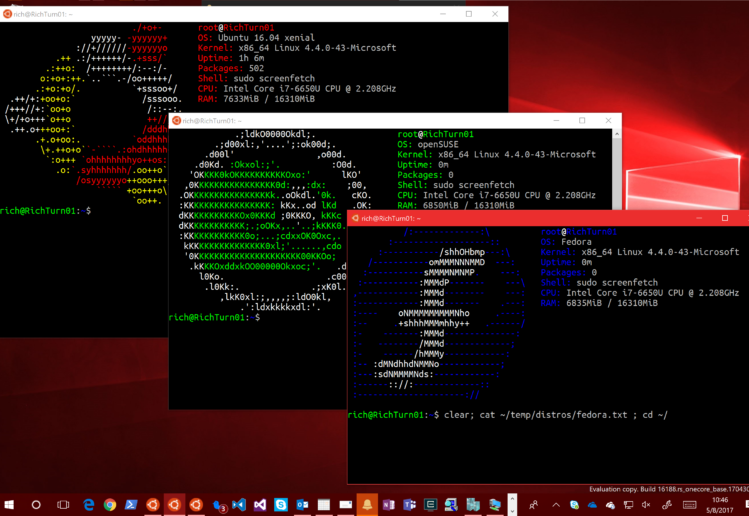Expand hidden system tray icons chevron
The image size is (749, 516).
[556, 505]
